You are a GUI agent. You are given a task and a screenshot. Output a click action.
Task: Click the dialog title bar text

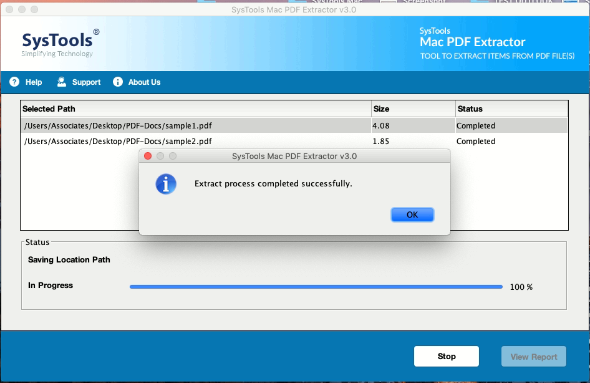294,156
